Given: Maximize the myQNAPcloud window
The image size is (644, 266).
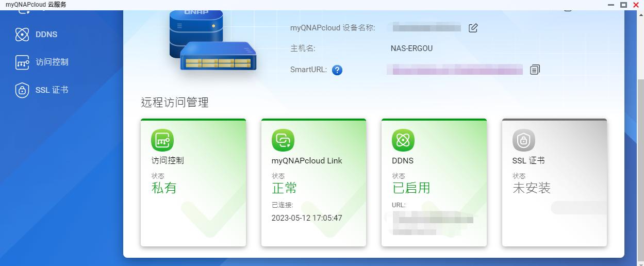Looking at the screenshot, I should click(623, 5).
